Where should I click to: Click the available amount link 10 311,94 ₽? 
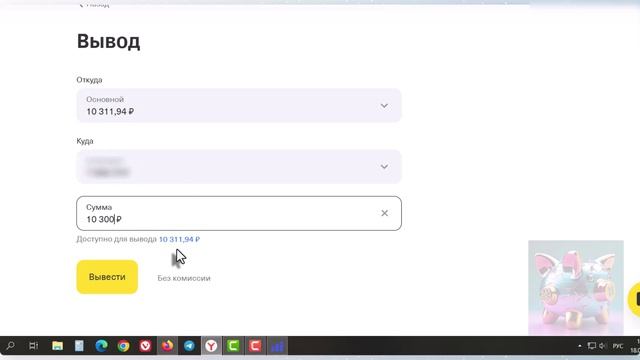179,239
